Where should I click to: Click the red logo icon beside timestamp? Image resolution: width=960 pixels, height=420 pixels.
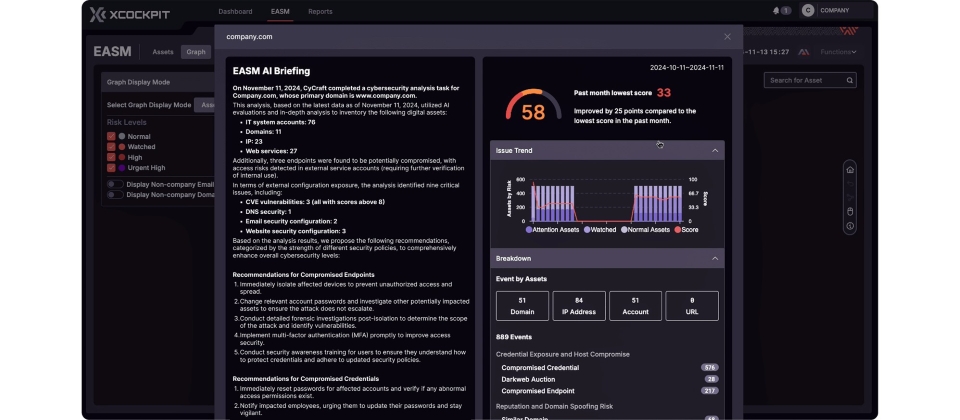click(x=803, y=51)
